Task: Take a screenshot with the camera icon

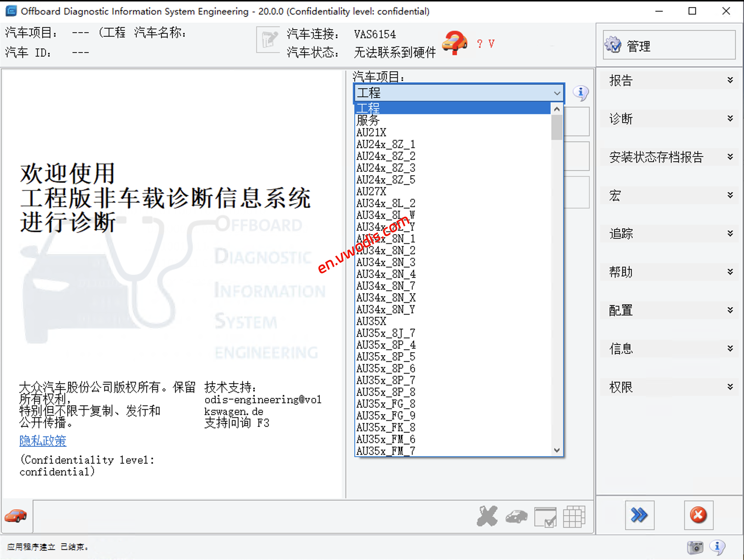Action: pyautogui.click(x=695, y=547)
